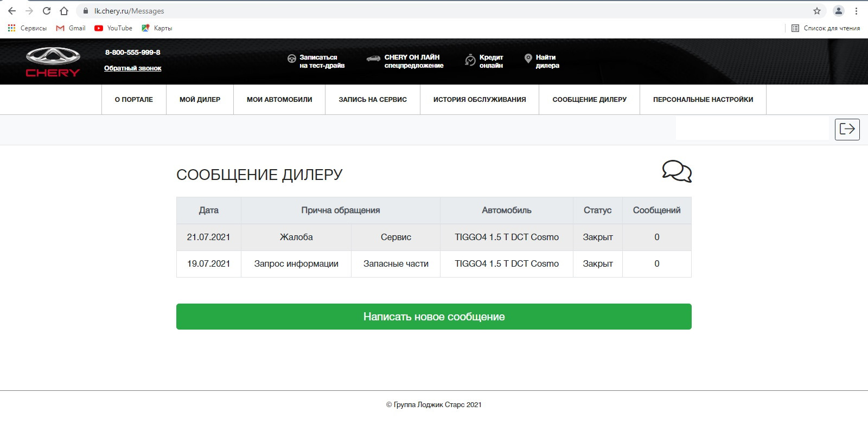Open the Chrome profile avatar
Screen dimensions: 868x425
click(839, 11)
